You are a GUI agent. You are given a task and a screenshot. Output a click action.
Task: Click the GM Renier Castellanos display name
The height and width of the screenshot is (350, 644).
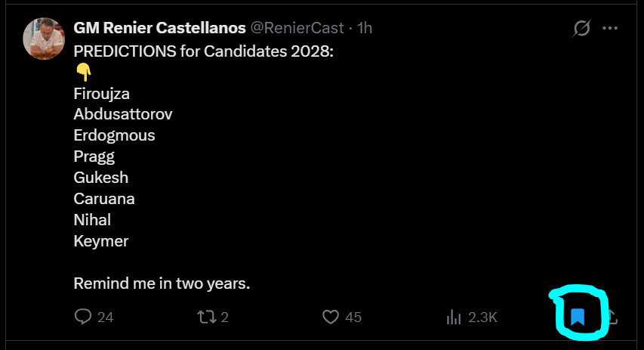(x=160, y=28)
